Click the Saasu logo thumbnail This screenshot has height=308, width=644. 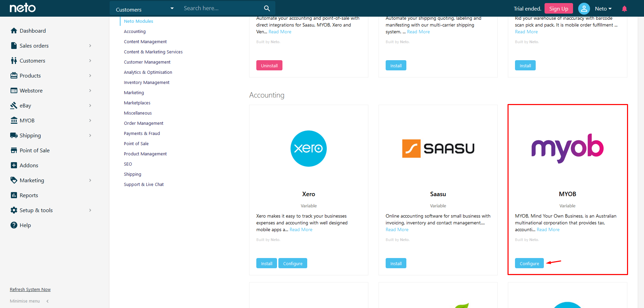[x=438, y=149]
